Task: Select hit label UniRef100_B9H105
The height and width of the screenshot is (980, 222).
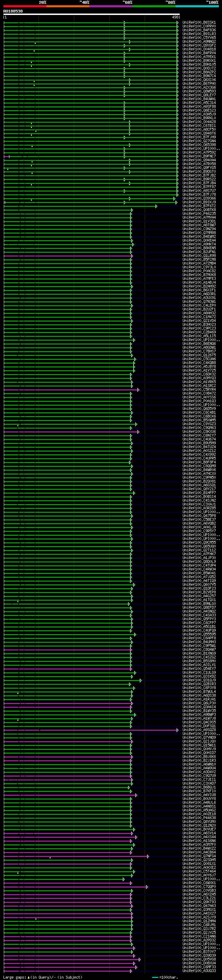Action: pyautogui.click(x=199, y=64)
